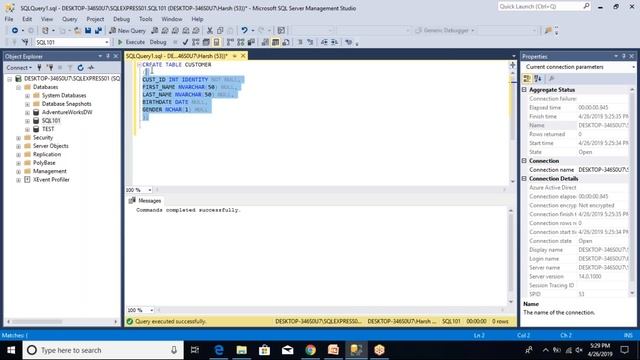Click the Debug button
640x360 pixels.
click(x=158, y=42)
